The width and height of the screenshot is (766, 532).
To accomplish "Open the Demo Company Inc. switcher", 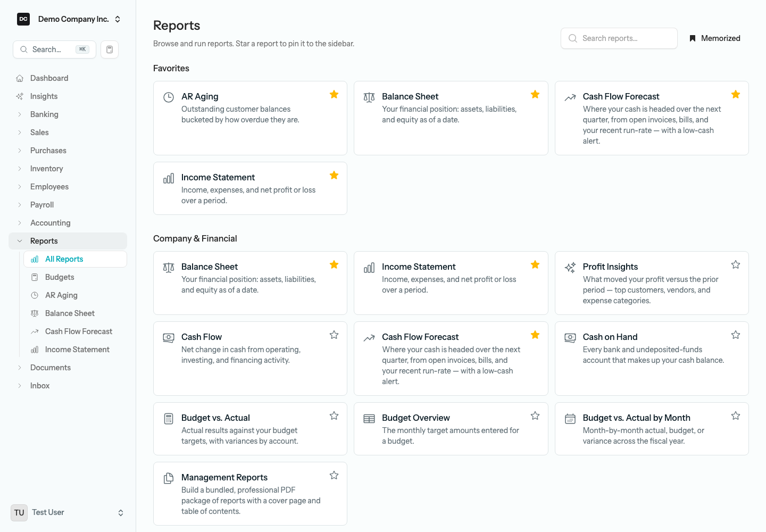I will point(69,19).
